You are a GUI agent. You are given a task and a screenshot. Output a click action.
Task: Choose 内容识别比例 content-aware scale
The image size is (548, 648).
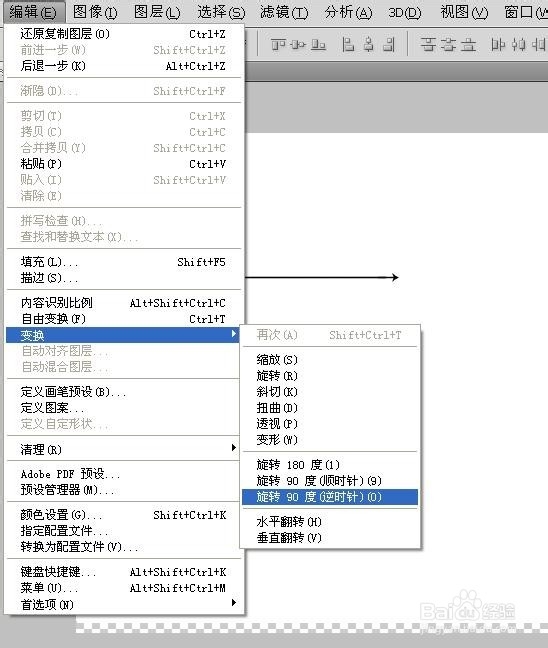point(123,303)
